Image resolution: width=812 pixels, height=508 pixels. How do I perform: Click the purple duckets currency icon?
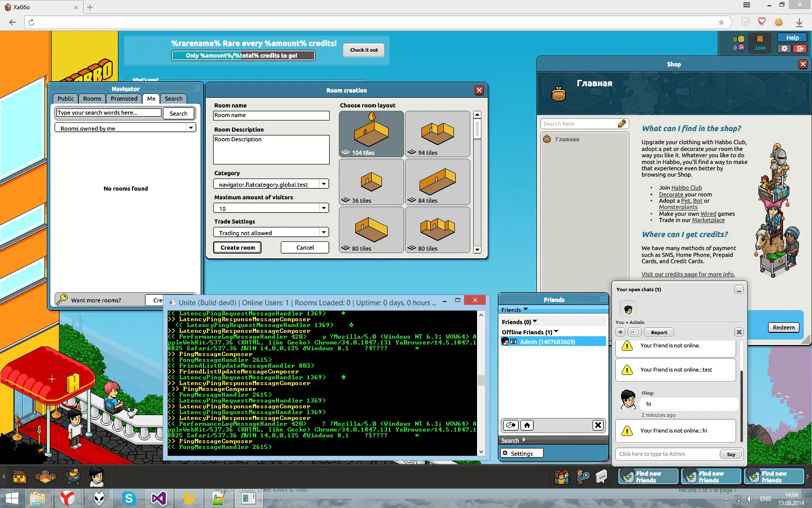pyautogui.click(x=741, y=47)
